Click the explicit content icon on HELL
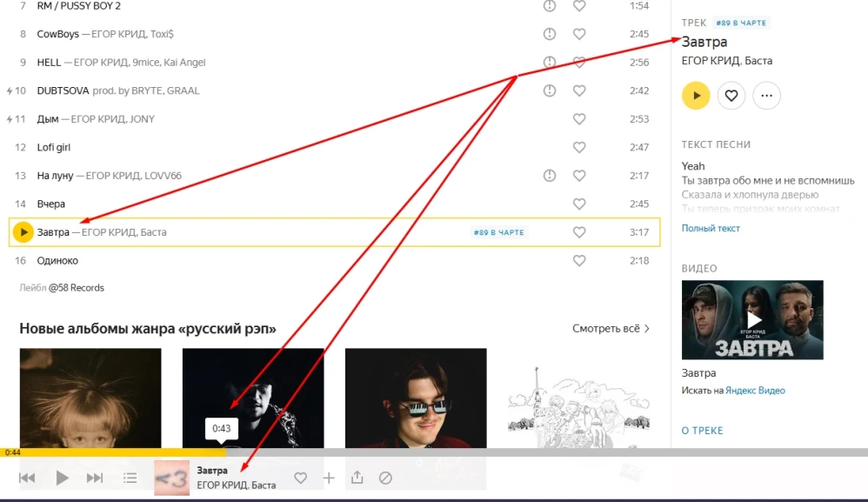Screen dimensions: 868x502 pos(550,63)
